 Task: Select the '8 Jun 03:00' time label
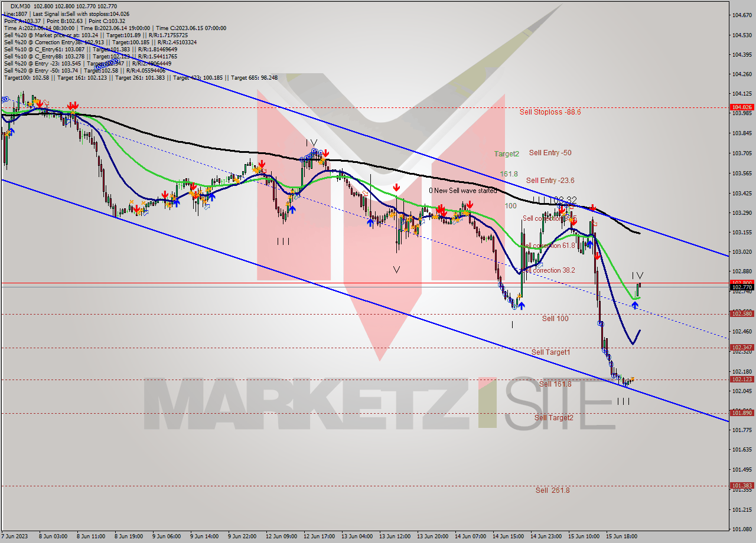tap(53, 537)
